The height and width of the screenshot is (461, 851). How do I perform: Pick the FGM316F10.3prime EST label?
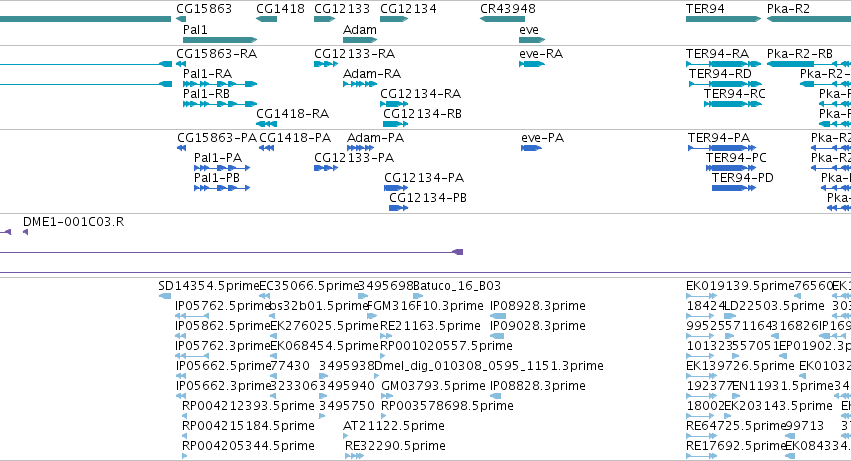point(426,306)
